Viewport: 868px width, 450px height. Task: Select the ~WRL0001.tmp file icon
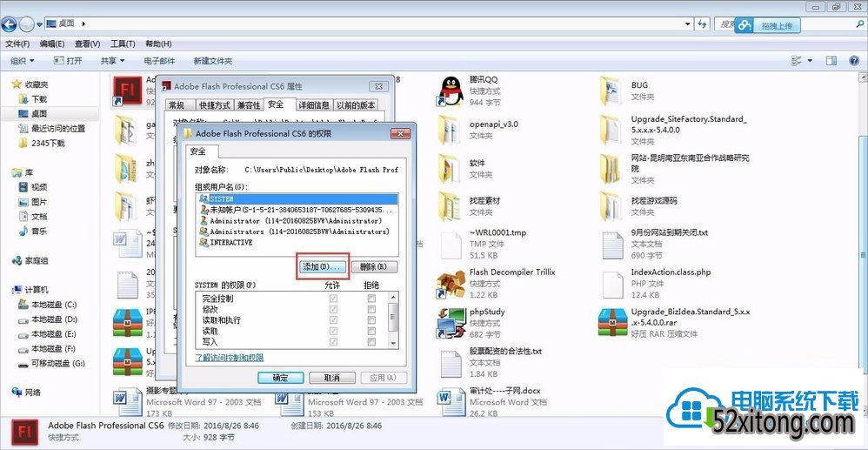point(451,245)
